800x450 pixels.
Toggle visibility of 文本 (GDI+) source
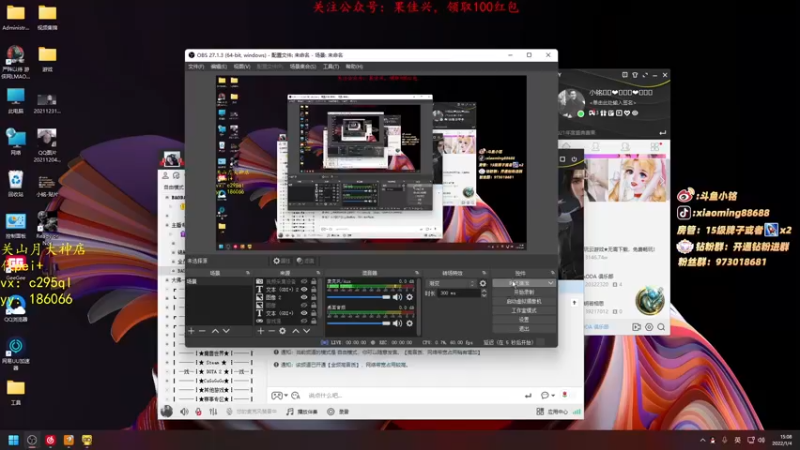304,313
